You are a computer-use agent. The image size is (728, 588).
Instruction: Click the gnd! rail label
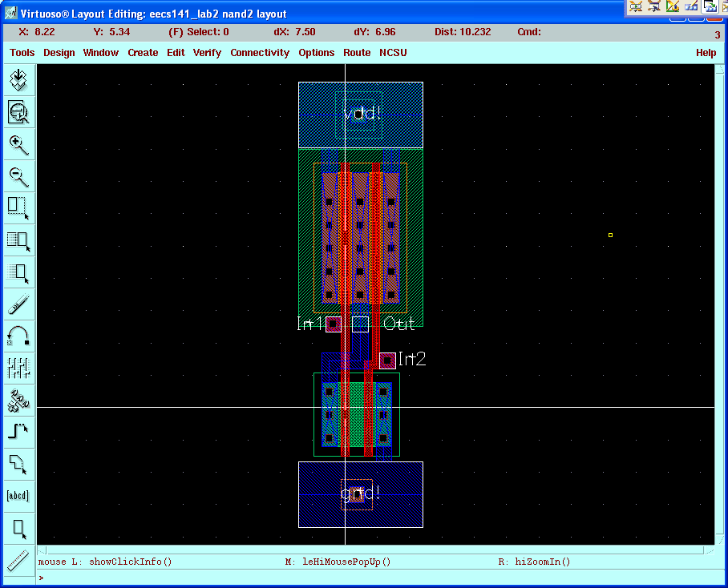(360, 493)
